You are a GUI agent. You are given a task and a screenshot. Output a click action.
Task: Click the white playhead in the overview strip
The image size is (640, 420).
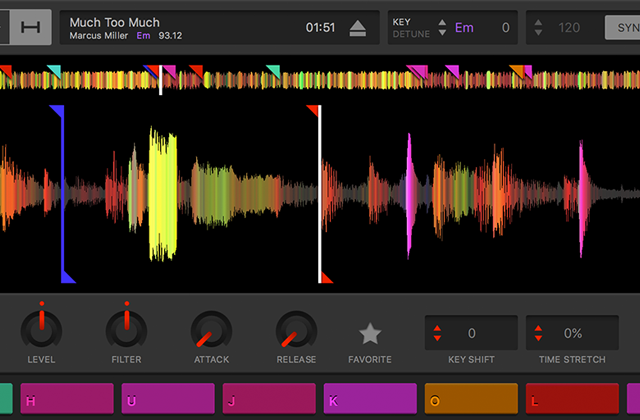click(160, 80)
